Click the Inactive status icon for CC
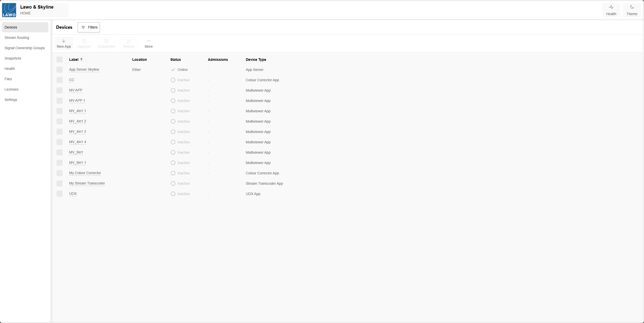This screenshot has width=644, height=323. tap(173, 80)
